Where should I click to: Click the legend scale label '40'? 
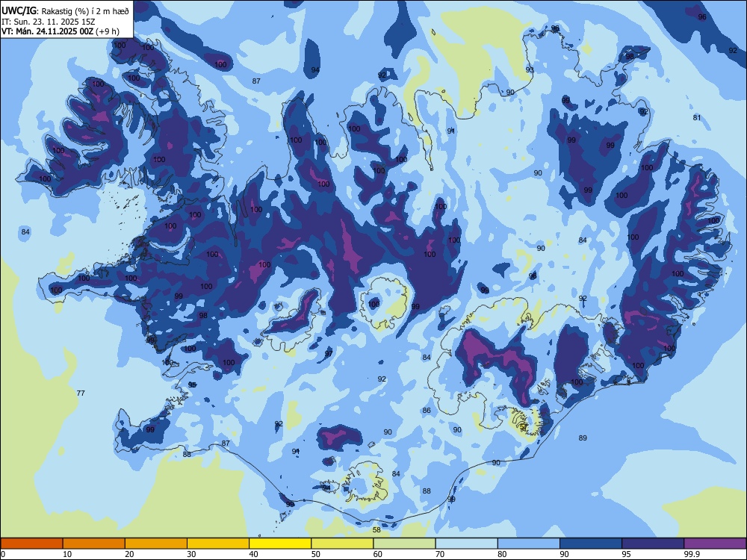tap(253, 554)
